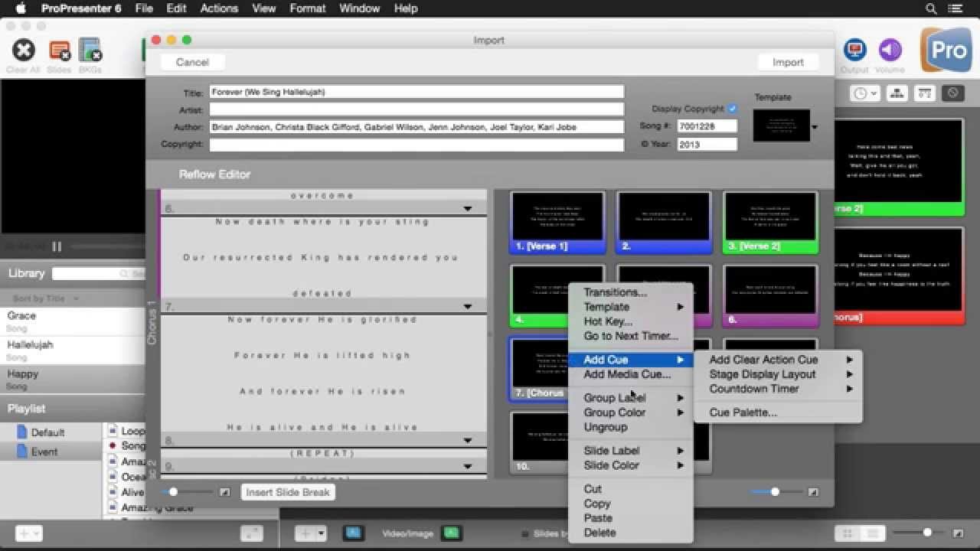
Task: Open the Actions menu in menu bar
Action: 219,8
